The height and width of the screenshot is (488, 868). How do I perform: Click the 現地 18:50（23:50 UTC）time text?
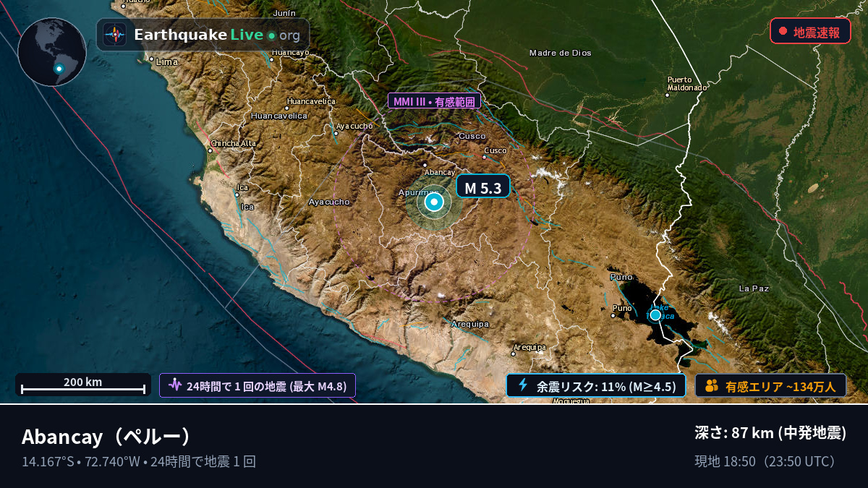tap(766, 461)
